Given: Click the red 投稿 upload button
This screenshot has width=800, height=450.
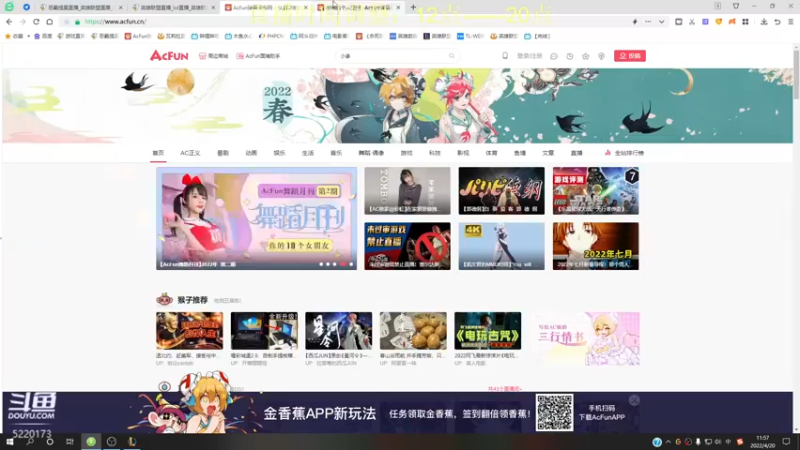Looking at the screenshot, I should [x=630, y=56].
